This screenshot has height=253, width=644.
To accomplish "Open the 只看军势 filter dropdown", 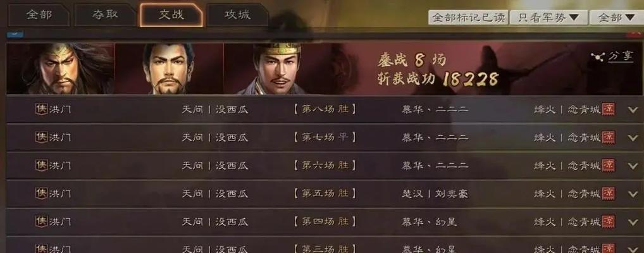I will (548, 17).
